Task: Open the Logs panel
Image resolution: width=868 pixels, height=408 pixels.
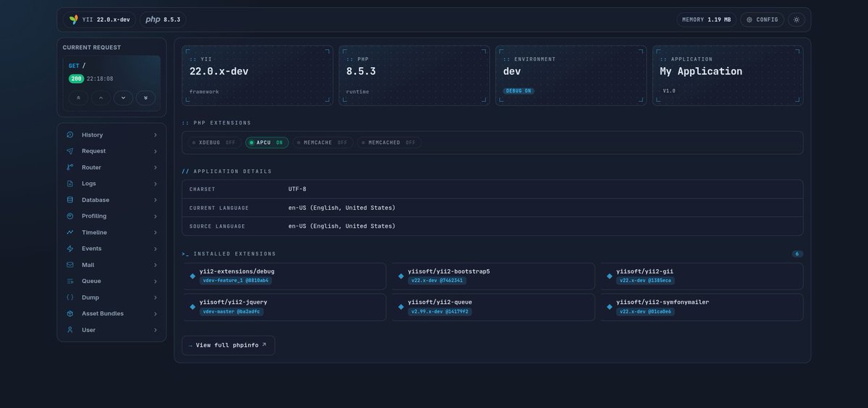Action: [x=111, y=184]
